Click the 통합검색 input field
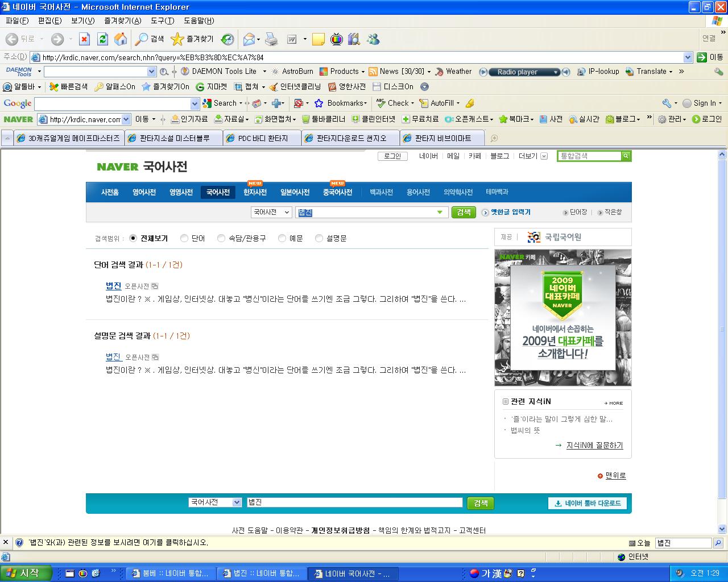Screen dimensions: 728x582 tap(589, 156)
